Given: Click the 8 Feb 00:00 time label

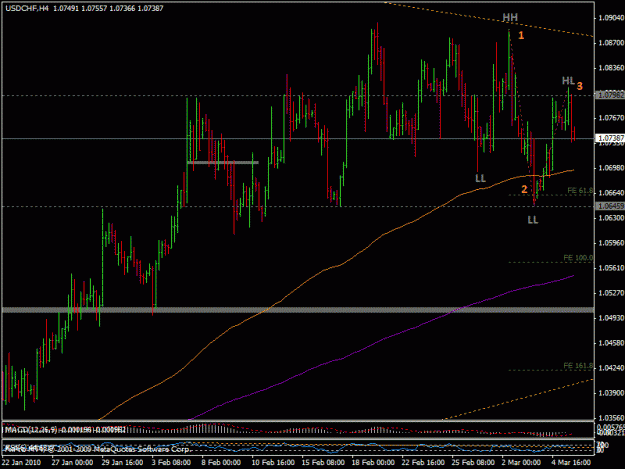Looking at the screenshot, I should click(222, 462).
